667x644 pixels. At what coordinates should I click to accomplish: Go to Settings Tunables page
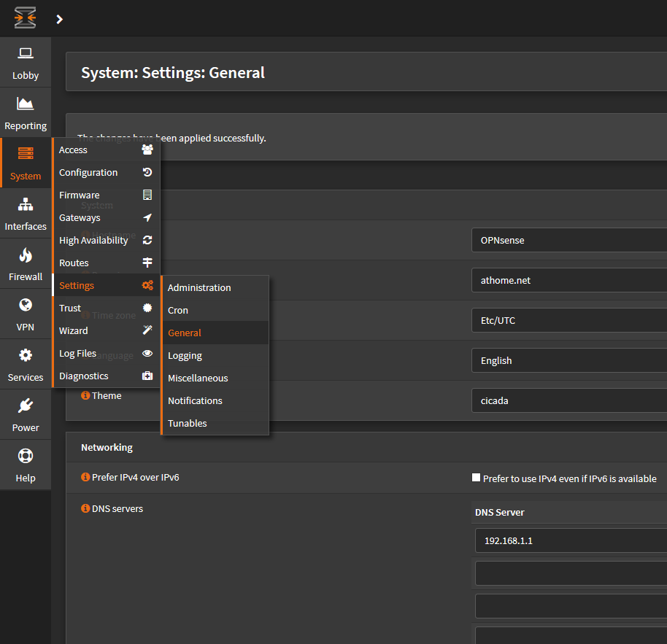[x=215, y=424]
